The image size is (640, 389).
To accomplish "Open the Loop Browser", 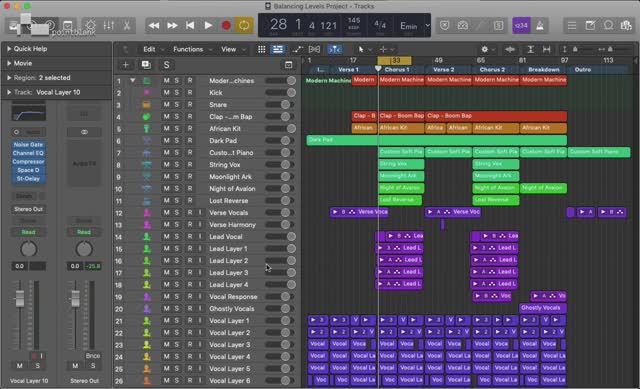I will pos(608,26).
